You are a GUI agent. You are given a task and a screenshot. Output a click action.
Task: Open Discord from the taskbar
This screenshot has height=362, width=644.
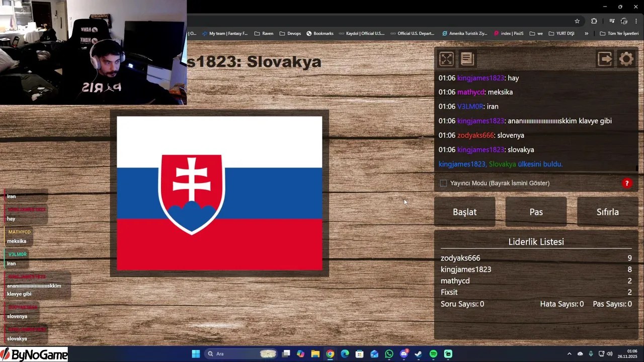pyautogui.click(x=404, y=354)
